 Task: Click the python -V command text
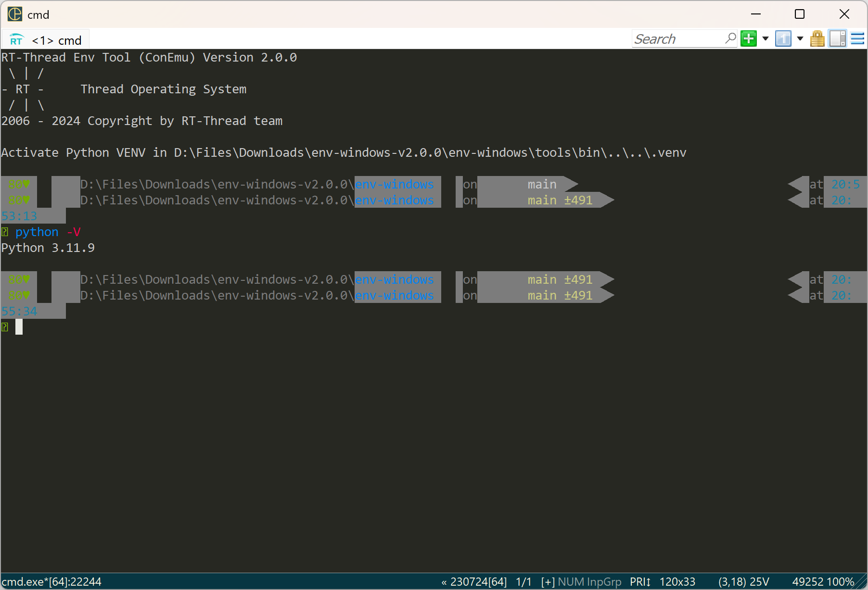click(48, 232)
